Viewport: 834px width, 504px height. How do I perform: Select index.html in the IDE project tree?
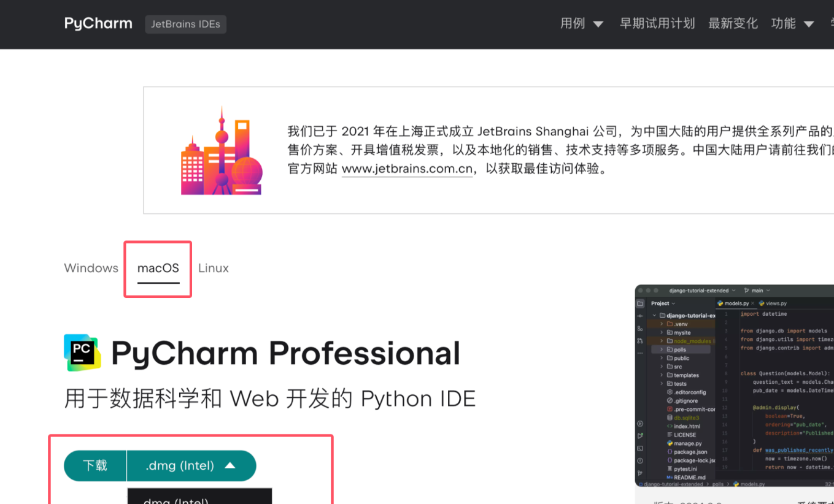coord(683,426)
